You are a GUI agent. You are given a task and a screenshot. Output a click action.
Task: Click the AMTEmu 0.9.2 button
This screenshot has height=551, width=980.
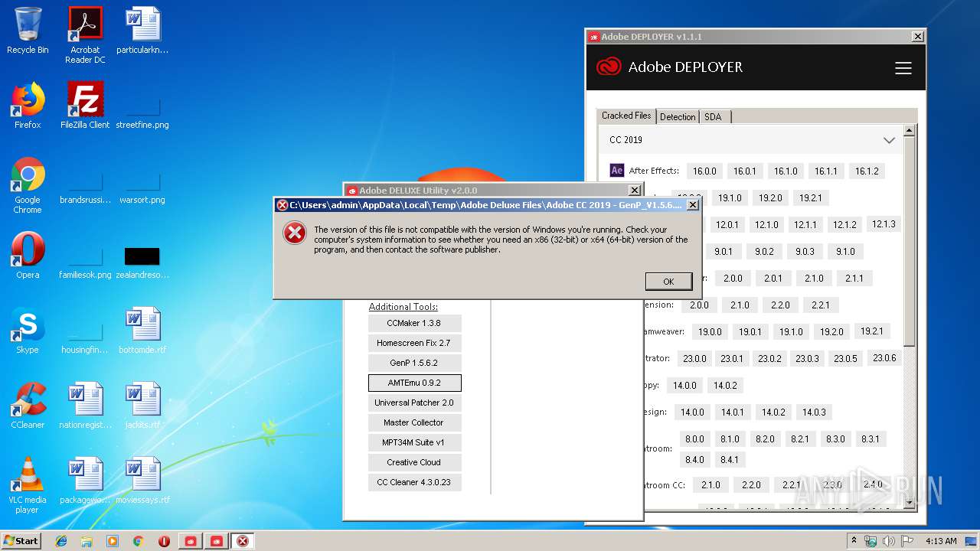(414, 383)
